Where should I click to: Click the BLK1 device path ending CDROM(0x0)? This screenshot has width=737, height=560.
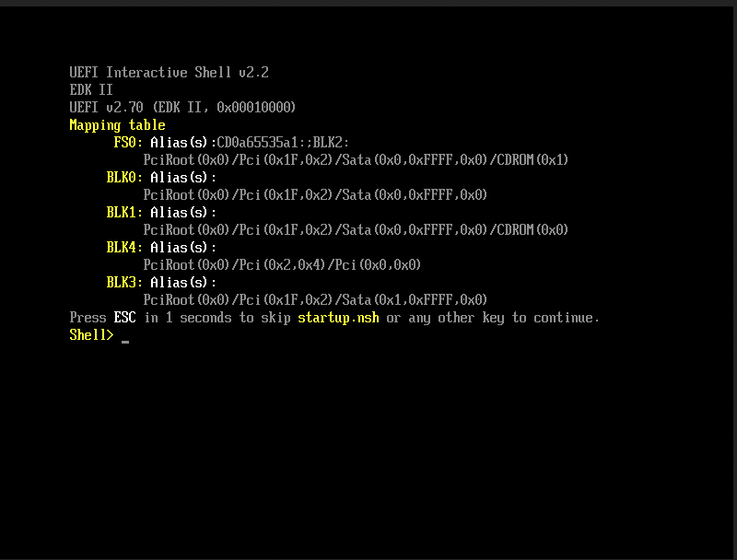(x=356, y=230)
